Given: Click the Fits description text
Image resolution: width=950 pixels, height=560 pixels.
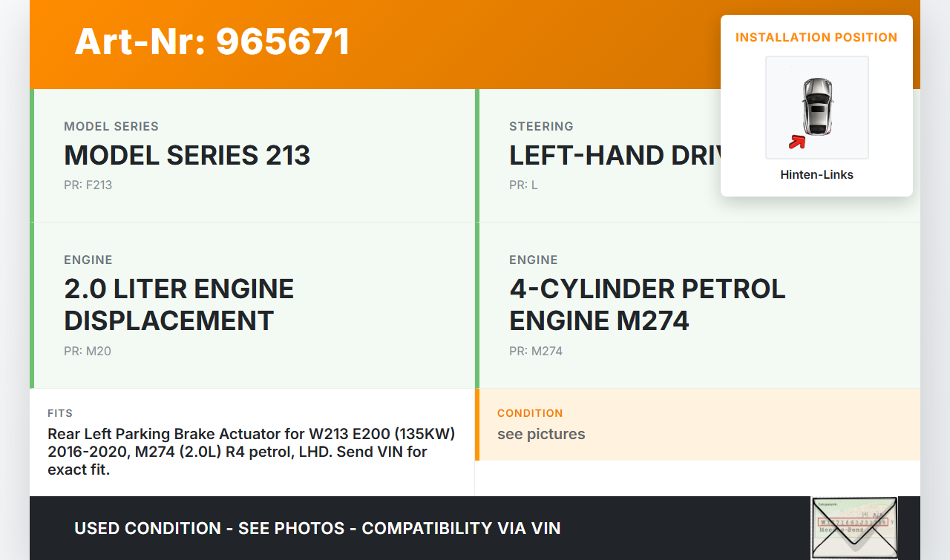Looking at the screenshot, I should point(251,452).
